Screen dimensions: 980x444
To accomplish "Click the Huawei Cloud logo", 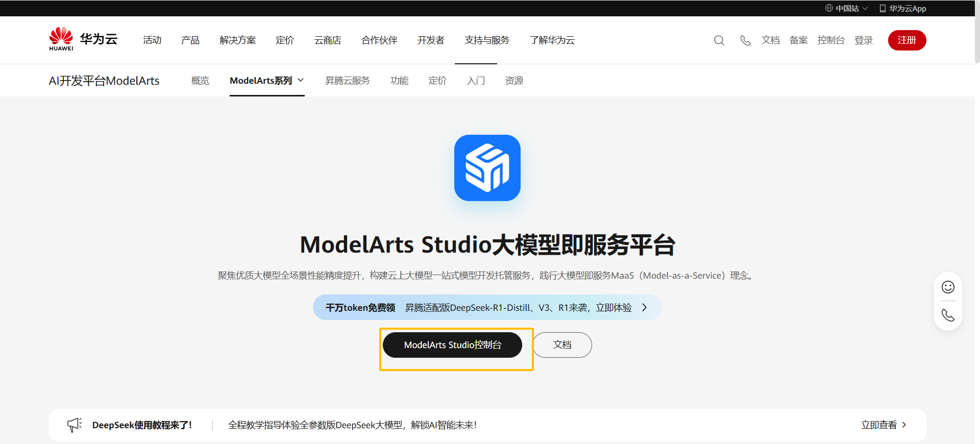I will point(83,39).
